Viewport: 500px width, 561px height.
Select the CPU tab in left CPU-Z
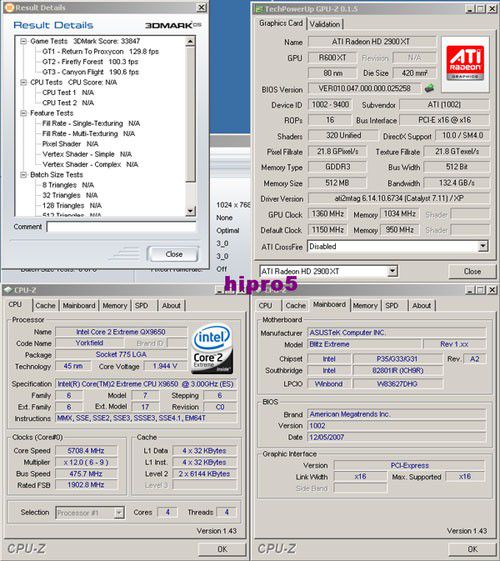coord(15,304)
